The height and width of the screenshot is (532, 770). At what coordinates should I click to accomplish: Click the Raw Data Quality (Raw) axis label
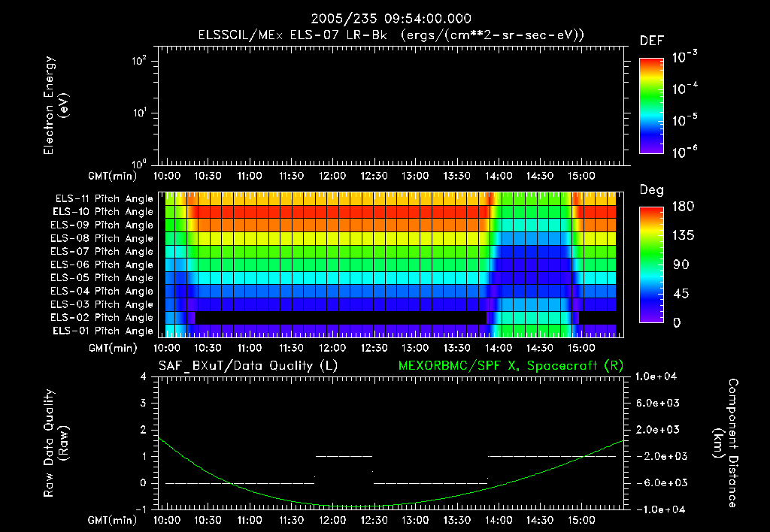(x=56, y=443)
